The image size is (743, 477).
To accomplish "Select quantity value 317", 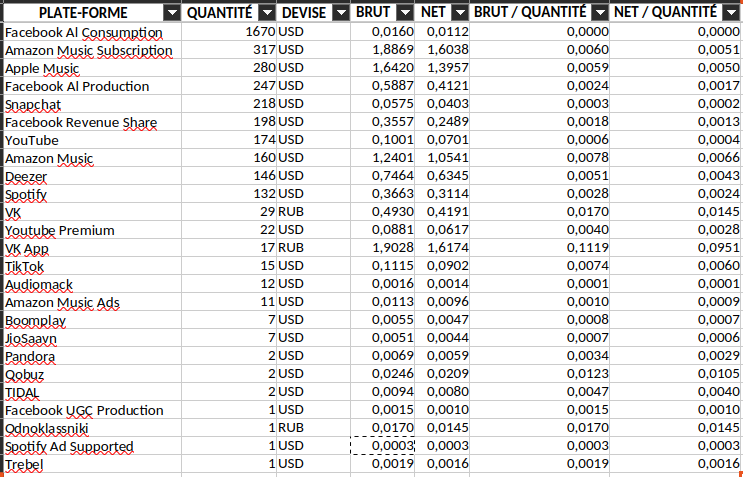I will tap(229, 50).
